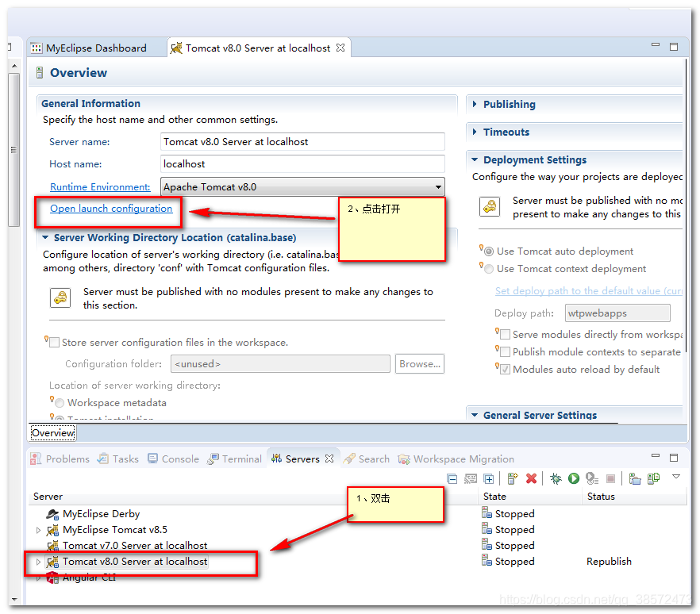Open the Terminal tab
The image size is (700, 614).
click(x=235, y=459)
